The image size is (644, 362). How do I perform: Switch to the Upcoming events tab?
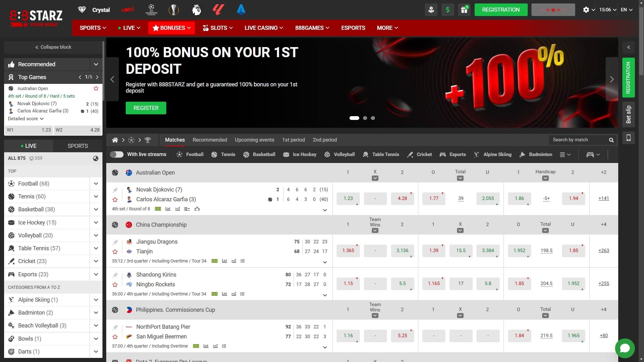coord(254,140)
